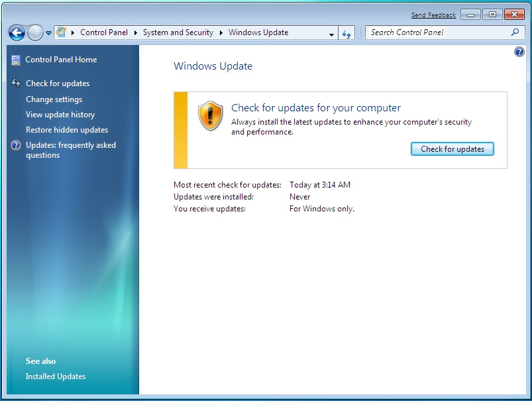Click the Windows Update page title

tap(213, 66)
